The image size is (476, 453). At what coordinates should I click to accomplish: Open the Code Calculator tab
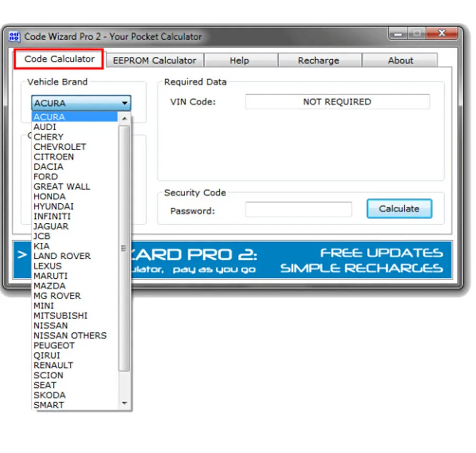click(59, 59)
